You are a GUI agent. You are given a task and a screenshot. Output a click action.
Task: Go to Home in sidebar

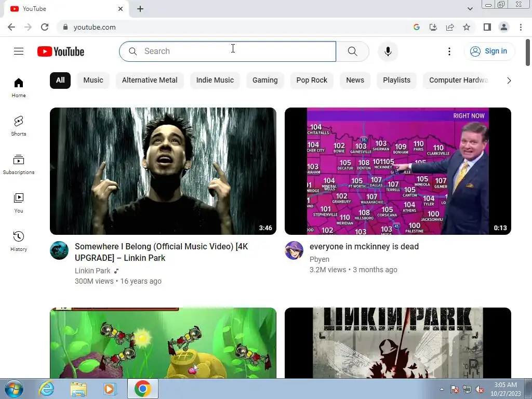(19, 87)
